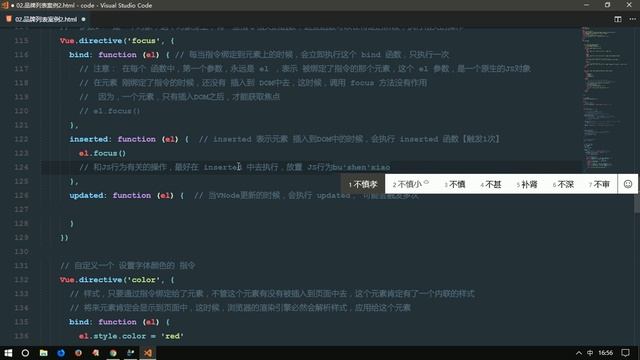Choose IME candidate 4 不甚
The height and width of the screenshot is (360, 640).
pos(491,184)
